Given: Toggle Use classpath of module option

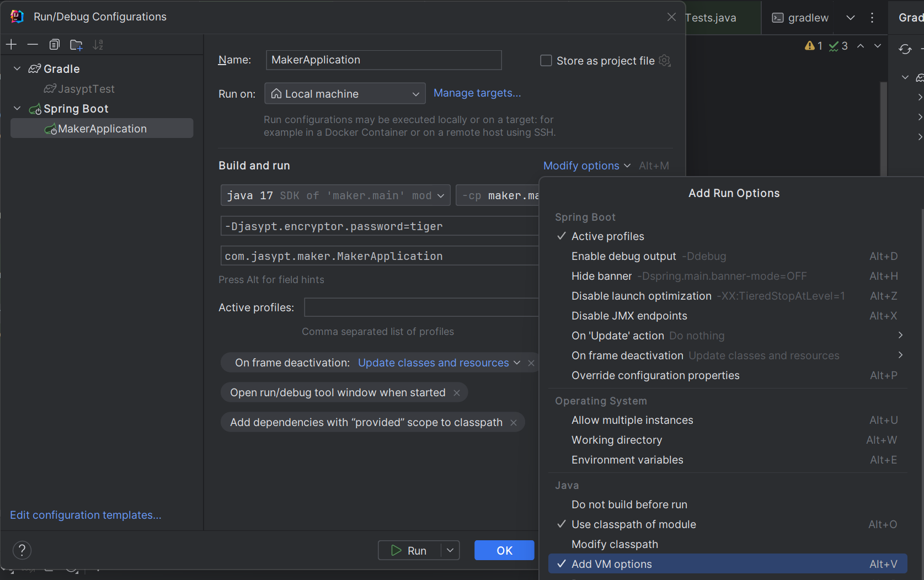Looking at the screenshot, I should click(728, 524).
